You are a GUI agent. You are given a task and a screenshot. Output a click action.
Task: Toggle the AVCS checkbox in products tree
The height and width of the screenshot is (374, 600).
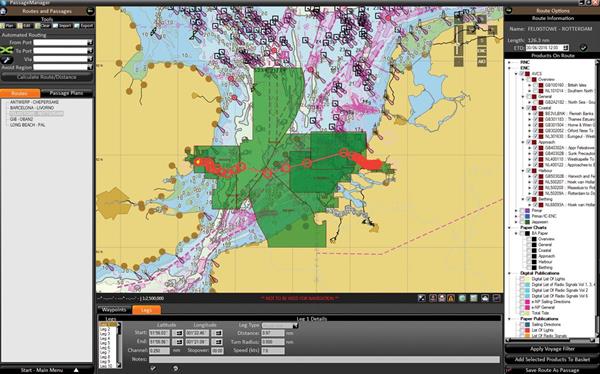[x=522, y=73]
